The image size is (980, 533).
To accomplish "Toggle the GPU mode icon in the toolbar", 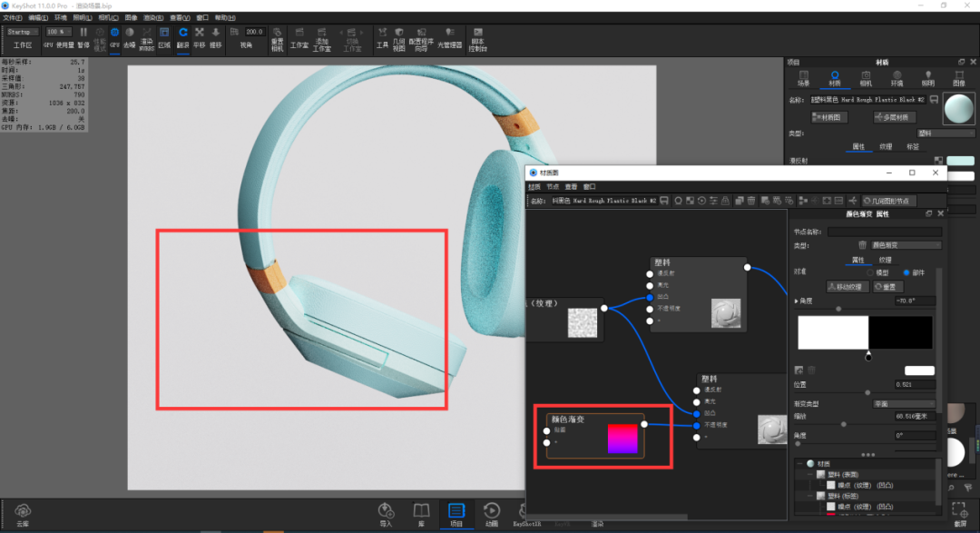I will pyautogui.click(x=115, y=33).
